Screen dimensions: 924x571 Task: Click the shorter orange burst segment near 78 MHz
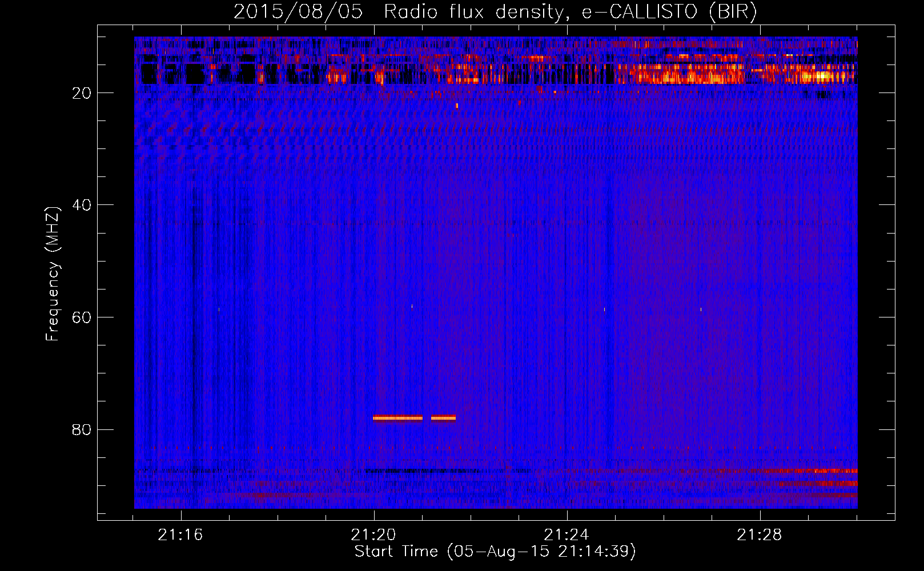click(443, 418)
